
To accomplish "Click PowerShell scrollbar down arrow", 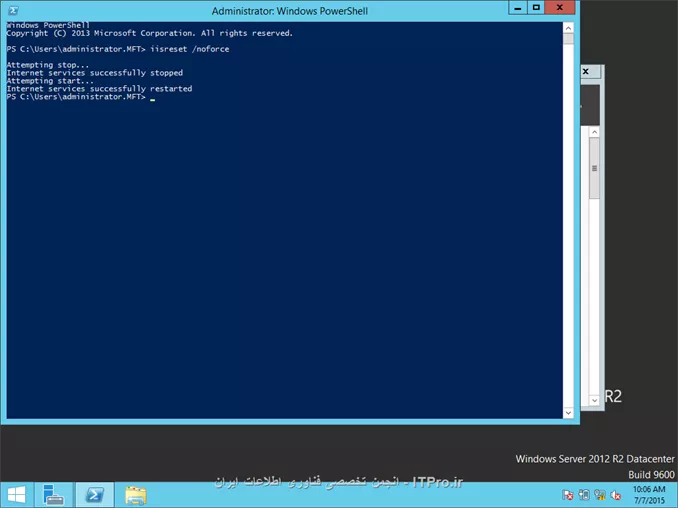I will (568, 413).
